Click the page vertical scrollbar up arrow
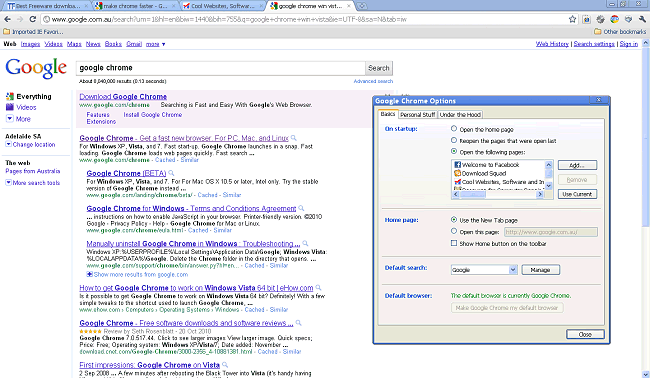This screenshot has height=378, width=650. [x=646, y=43]
